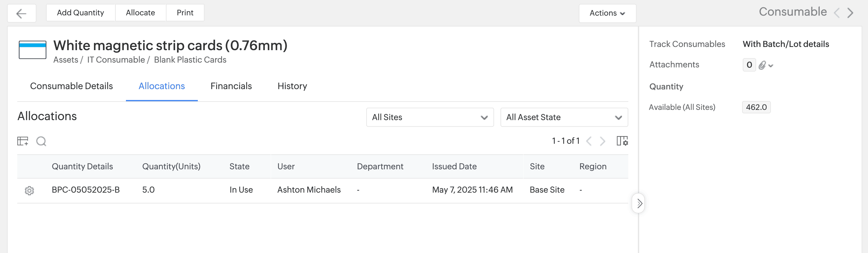Expand the All Asset State filter

tap(564, 117)
